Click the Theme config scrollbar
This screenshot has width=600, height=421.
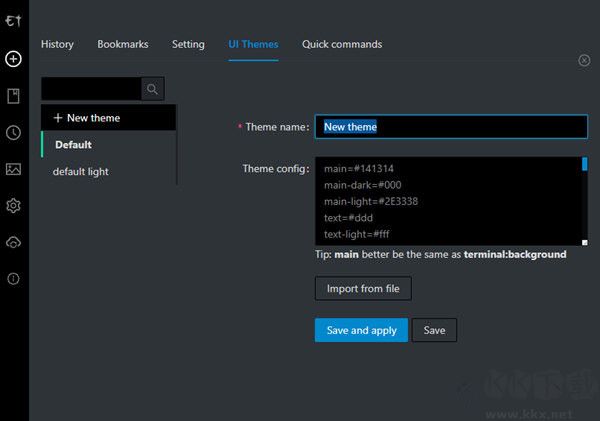click(584, 201)
